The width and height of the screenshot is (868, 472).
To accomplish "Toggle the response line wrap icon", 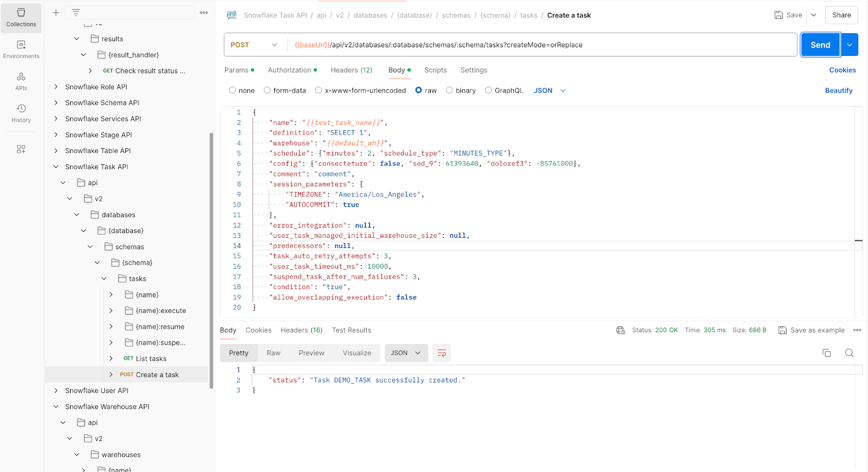I will (x=442, y=353).
